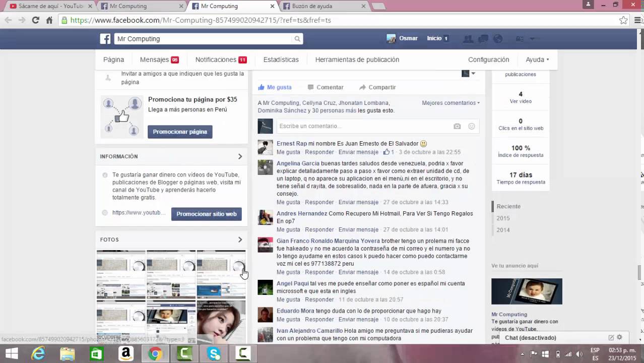Open Mr Computing ad image thumbnail
Screen dimensions: 644x363
tap(527, 291)
